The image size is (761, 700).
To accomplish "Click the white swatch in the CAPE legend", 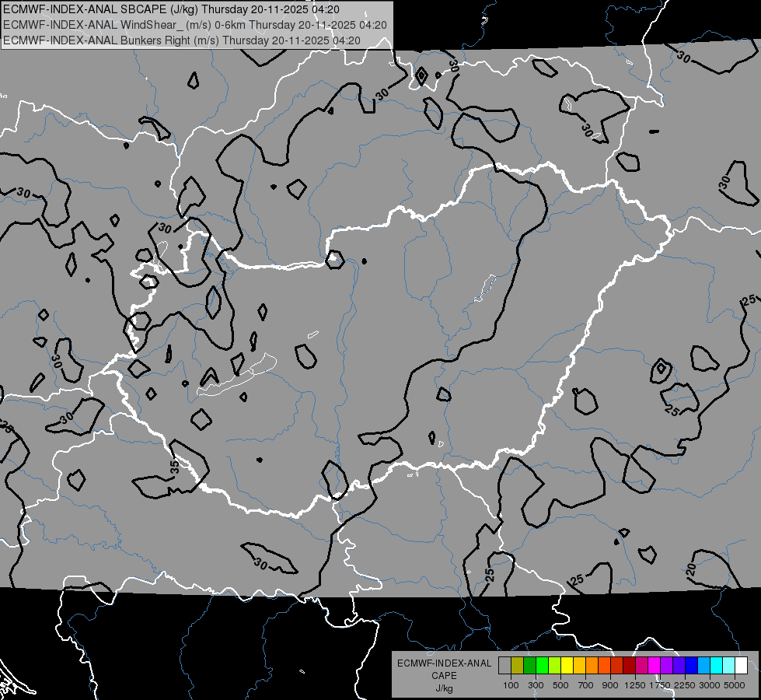I will click(741, 665).
